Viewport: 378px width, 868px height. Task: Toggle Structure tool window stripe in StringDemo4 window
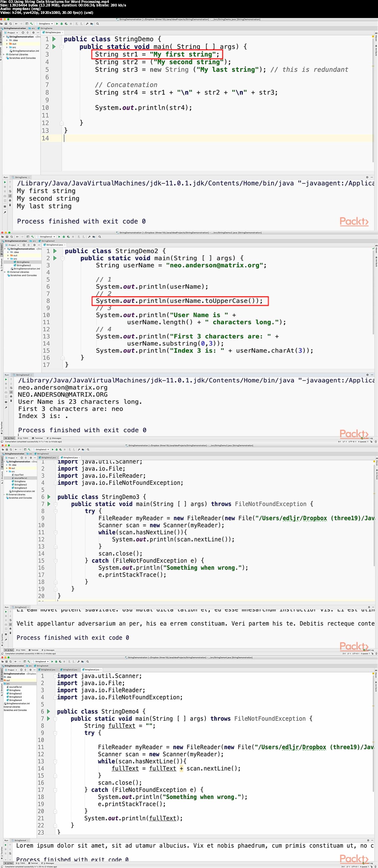click(2, 689)
